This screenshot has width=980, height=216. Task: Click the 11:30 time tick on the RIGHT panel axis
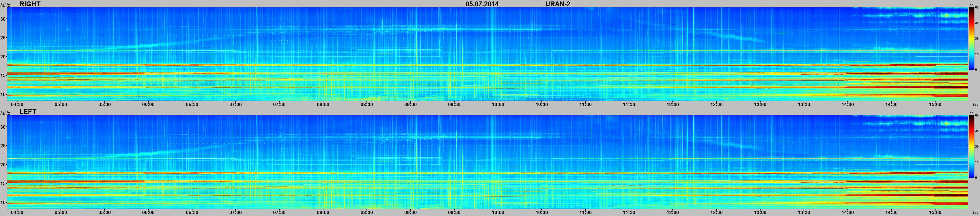[x=629, y=104]
